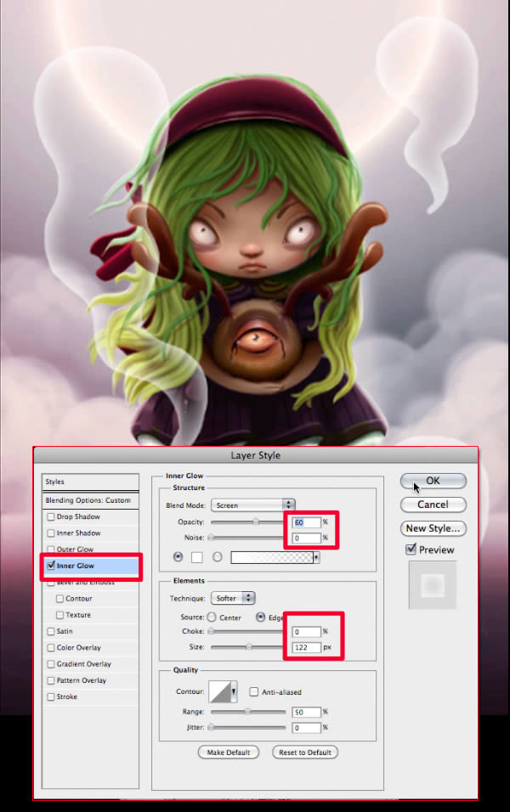This screenshot has width=510, height=812.
Task: Open the Contour picker arrow
Action: tap(234, 691)
